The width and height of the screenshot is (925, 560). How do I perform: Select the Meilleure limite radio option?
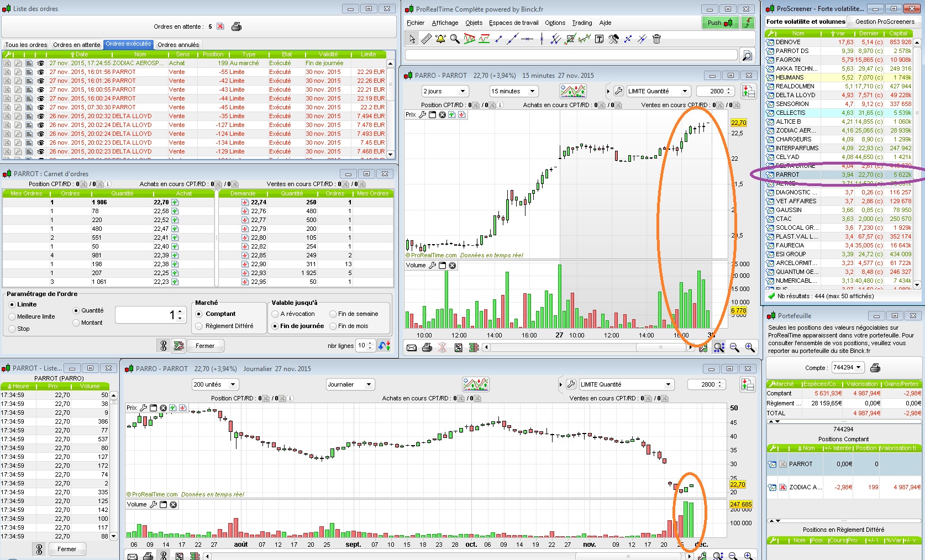coord(12,316)
